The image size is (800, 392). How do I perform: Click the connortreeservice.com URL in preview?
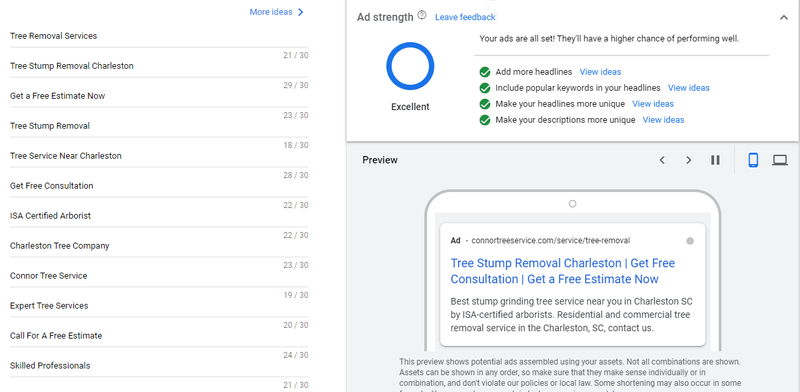[x=551, y=240]
